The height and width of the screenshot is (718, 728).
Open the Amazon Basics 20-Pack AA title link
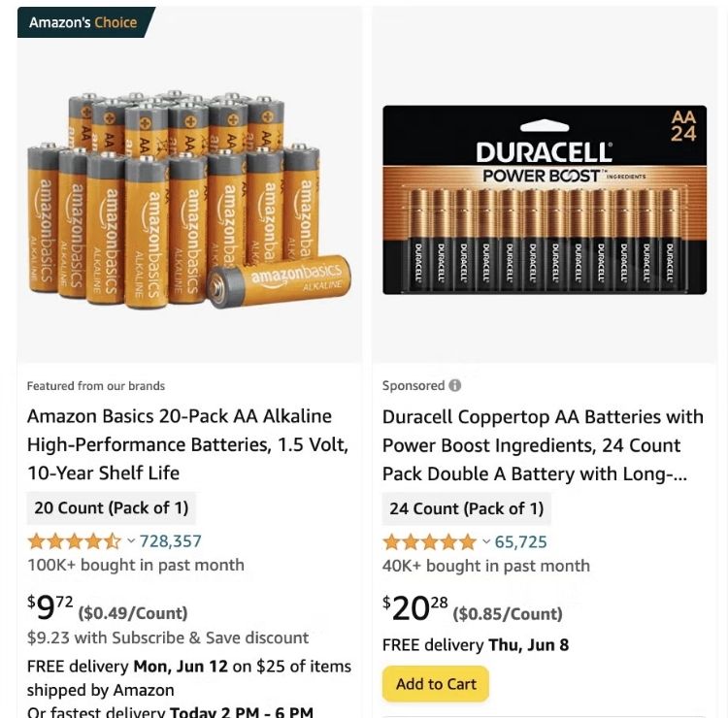pos(187,444)
